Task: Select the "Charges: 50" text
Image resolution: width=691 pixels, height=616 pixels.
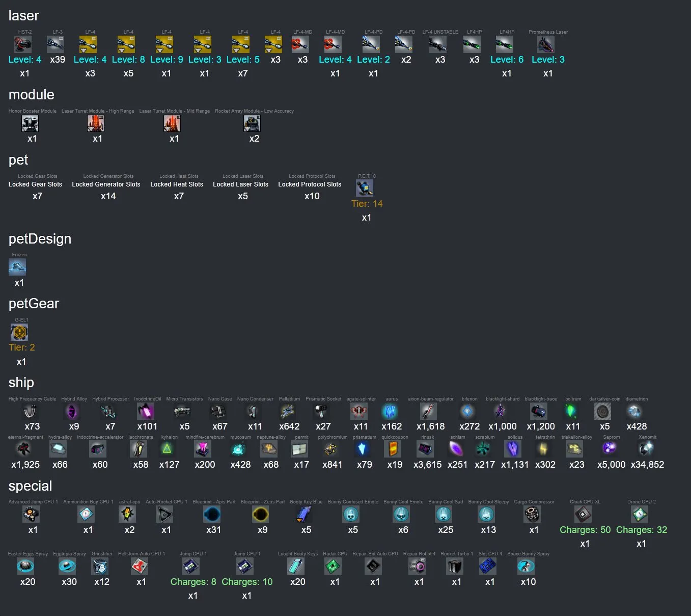Action: 585,530
